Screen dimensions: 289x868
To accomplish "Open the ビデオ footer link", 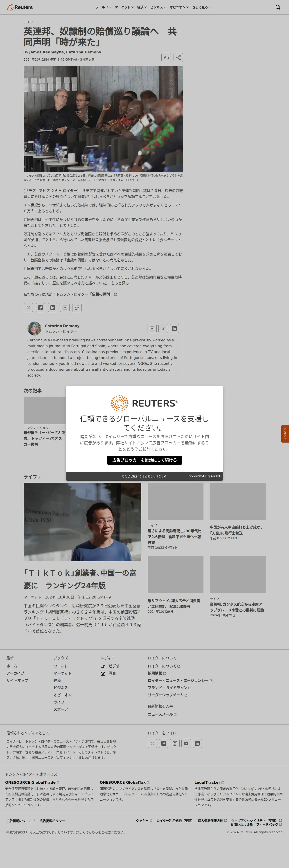I will (x=110, y=666).
